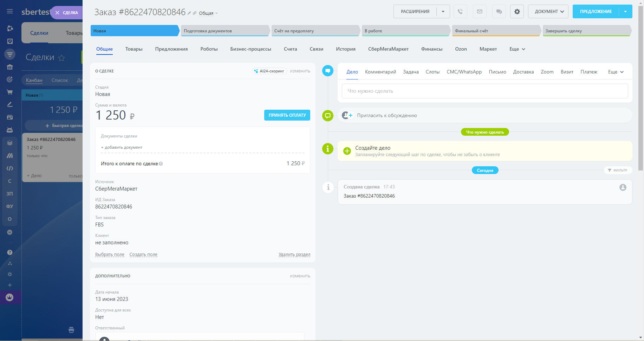Viewport: 644px width, 341px height.
Task: Open the hamburger menu in left sidebar
Action: (x=10, y=12)
